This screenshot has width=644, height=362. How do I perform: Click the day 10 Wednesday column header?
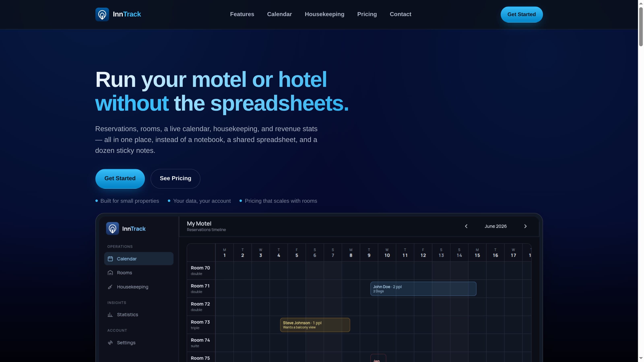pyautogui.click(x=387, y=253)
